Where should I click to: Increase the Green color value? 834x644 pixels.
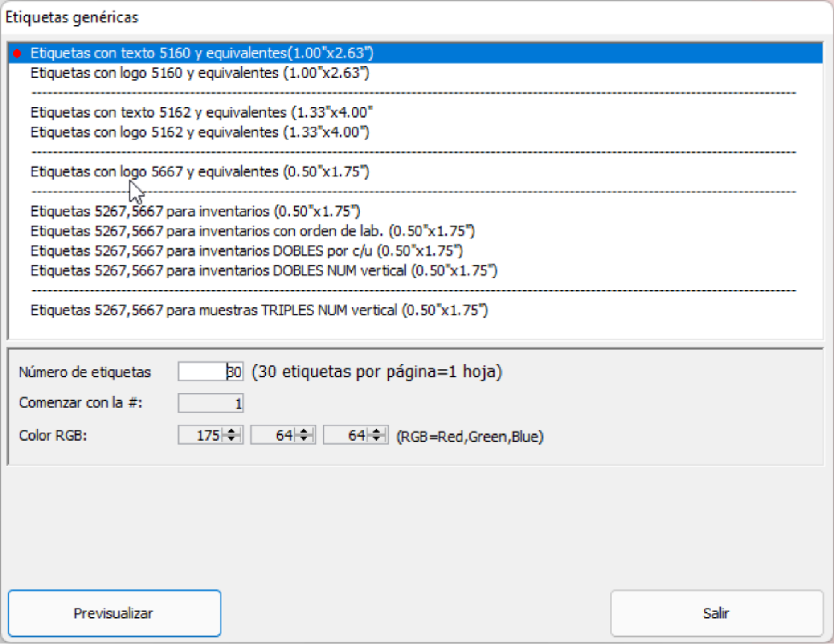coord(304,431)
